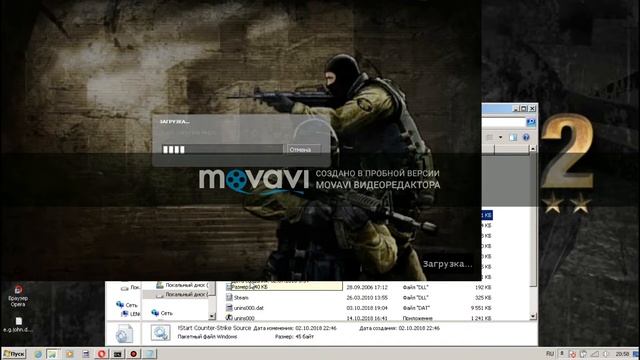Open the Explorer view options dropdown arrow
The height and width of the screenshot is (360, 640).
[x=500, y=137]
